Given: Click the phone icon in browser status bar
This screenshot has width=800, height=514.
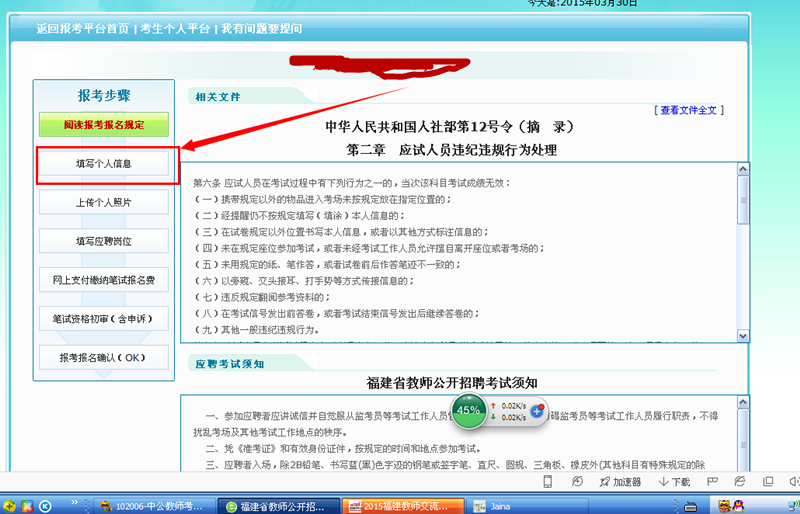Looking at the screenshot, I should pos(548,481).
